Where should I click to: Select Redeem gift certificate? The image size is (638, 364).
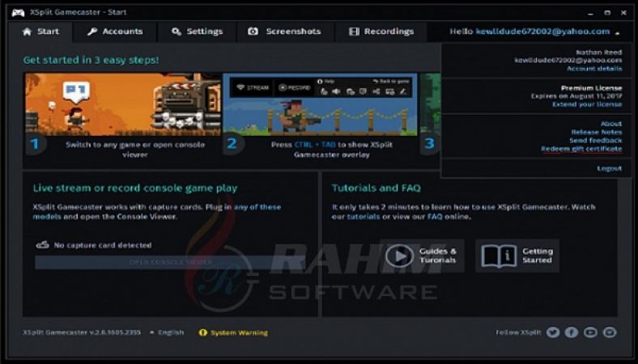(x=581, y=149)
